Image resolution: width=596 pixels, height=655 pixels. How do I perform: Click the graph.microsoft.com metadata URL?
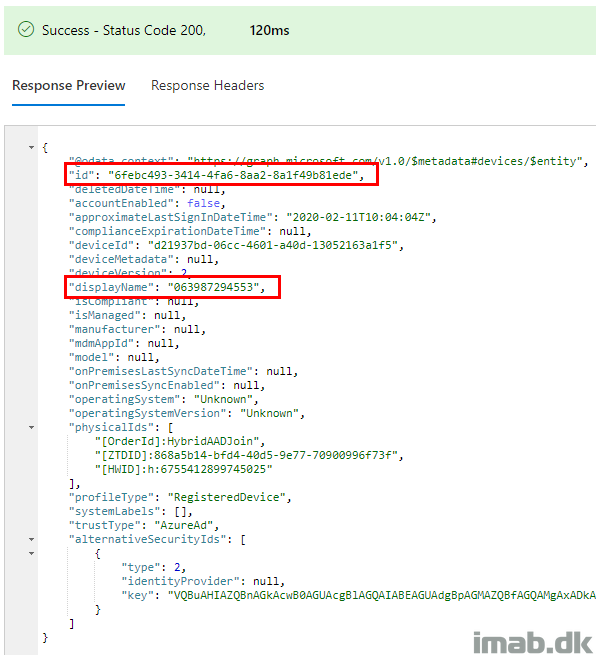point(385,161)
